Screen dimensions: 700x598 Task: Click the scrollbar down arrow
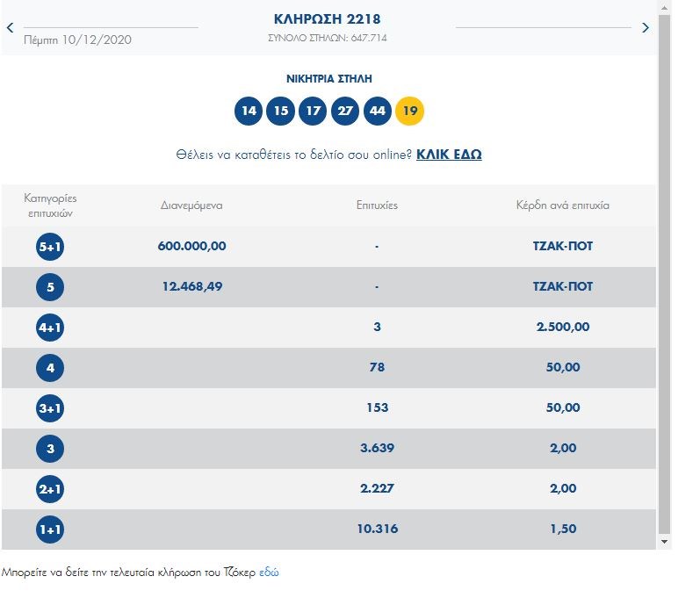tap(664, 543)
